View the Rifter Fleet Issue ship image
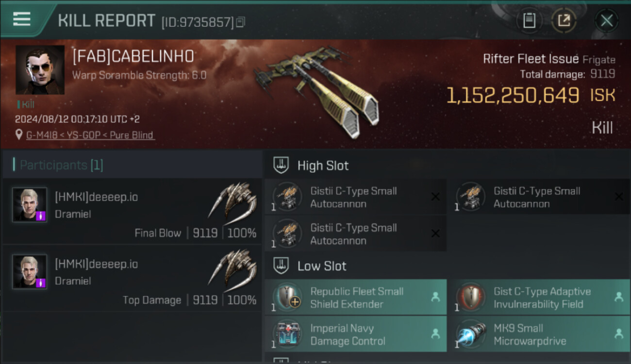The height and width of the screenshot is (364, 631). [x=316, y=91]
